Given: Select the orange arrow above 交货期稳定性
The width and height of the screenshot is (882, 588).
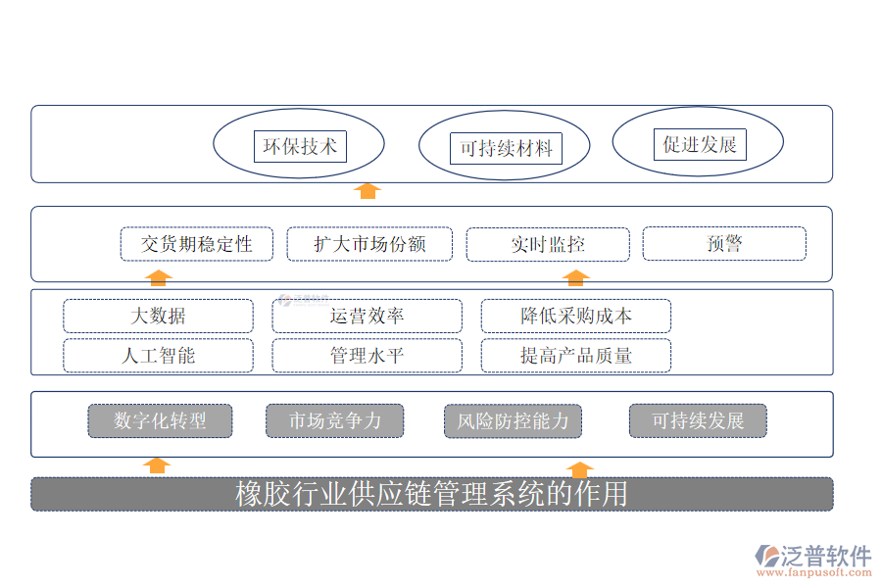Looking at the screenshot, I should point(157,275).
